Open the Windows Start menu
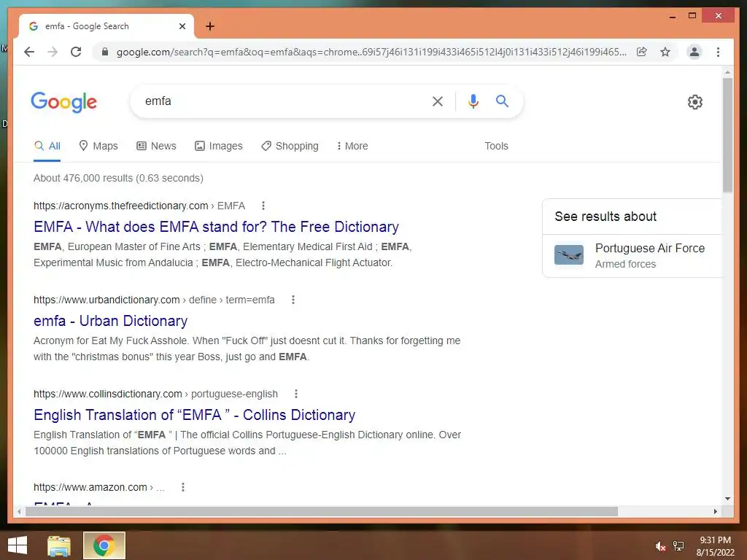747x560 pixels. pos(18,545)
